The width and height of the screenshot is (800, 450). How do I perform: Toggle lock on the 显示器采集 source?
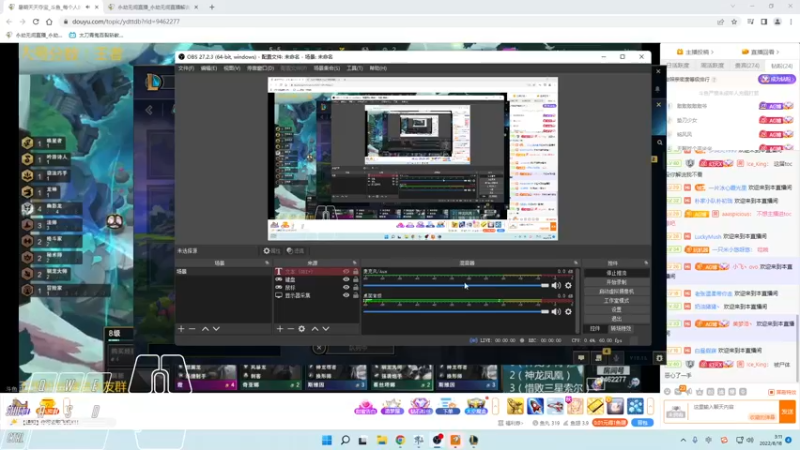356,295
